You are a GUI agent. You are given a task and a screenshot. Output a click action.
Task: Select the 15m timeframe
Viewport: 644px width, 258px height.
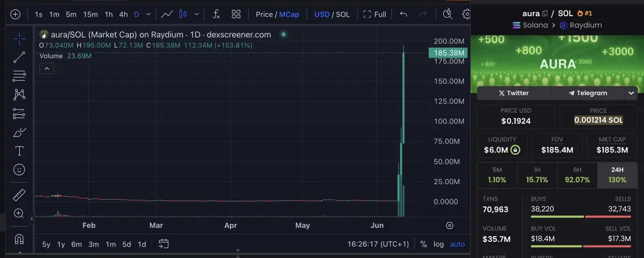[x=90, y=15]
